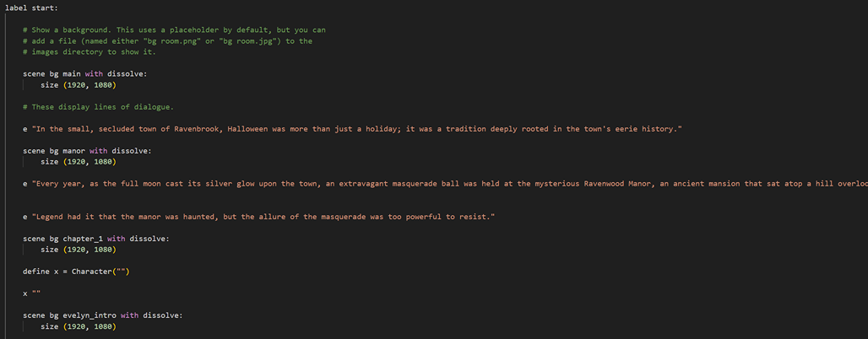The width and height of the screenshot is (868, 339).
Task: Click the x "" empty dialogue line
Action: (30, 293)
